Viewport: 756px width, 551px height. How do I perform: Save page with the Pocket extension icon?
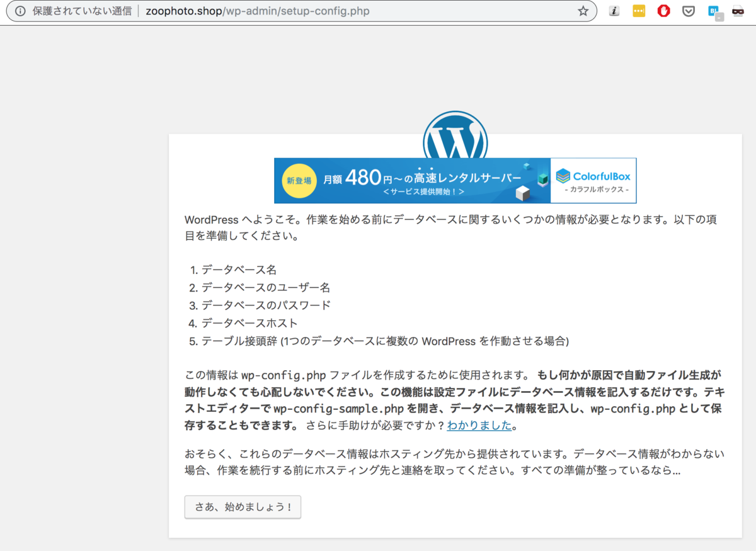point(689,11)
